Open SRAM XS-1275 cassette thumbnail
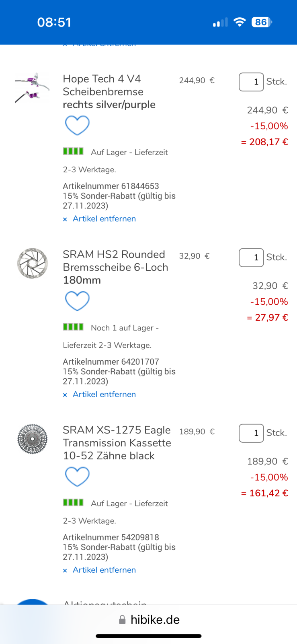The width and height of the screenshot is (297, 644). pos(33,439)
